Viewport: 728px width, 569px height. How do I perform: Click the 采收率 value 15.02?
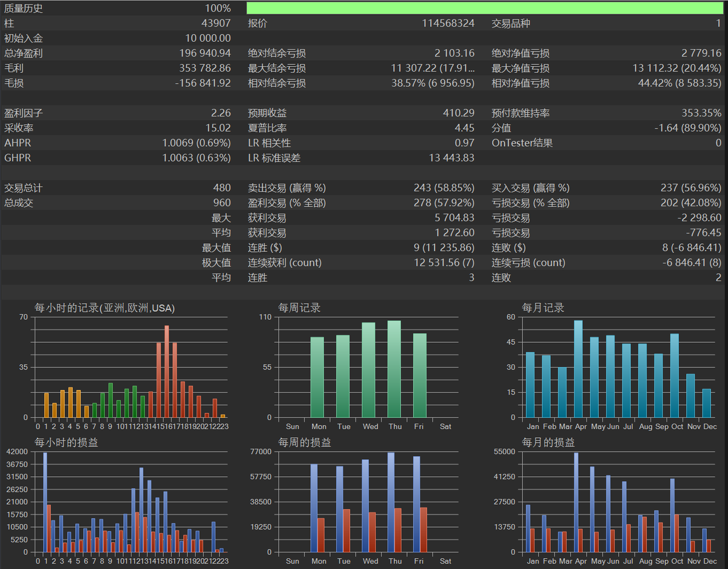pos(219,128)
